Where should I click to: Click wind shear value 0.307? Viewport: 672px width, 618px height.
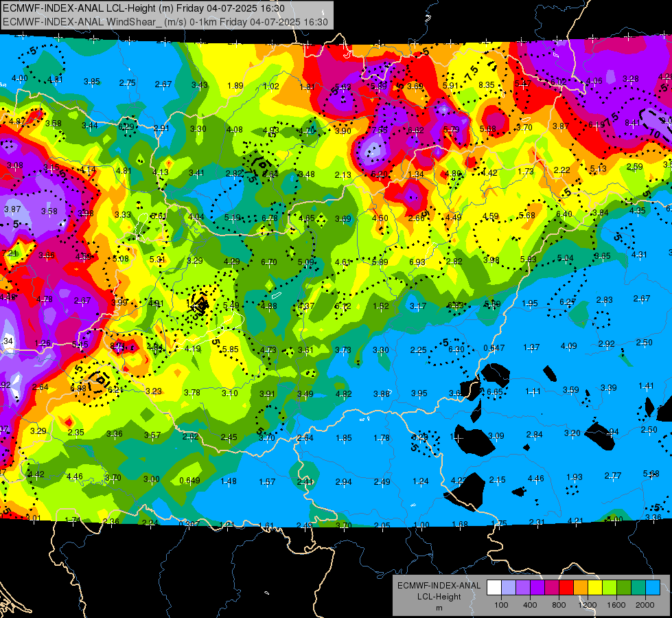(x=189, y=524)
